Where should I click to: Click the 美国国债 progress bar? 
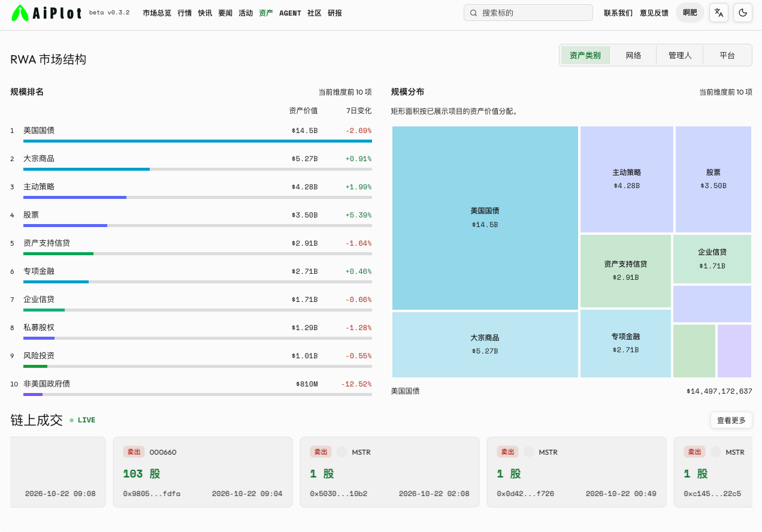tap(198, 141)
